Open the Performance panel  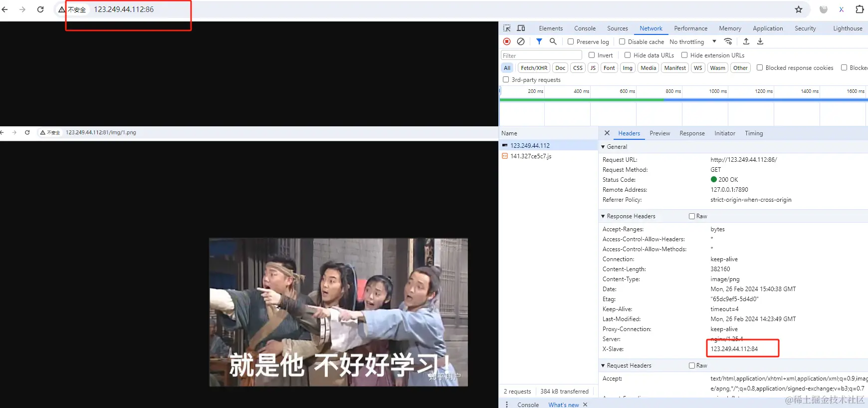tap(691, 28)
